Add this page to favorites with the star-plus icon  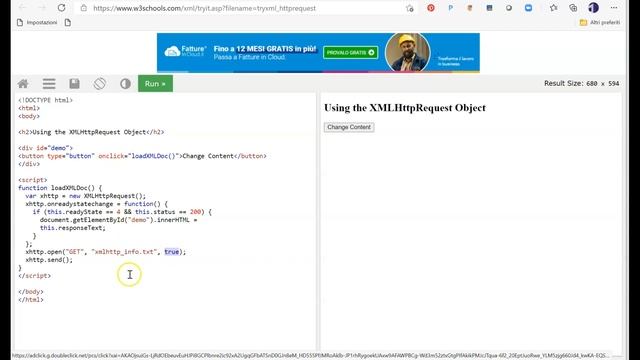410,8
